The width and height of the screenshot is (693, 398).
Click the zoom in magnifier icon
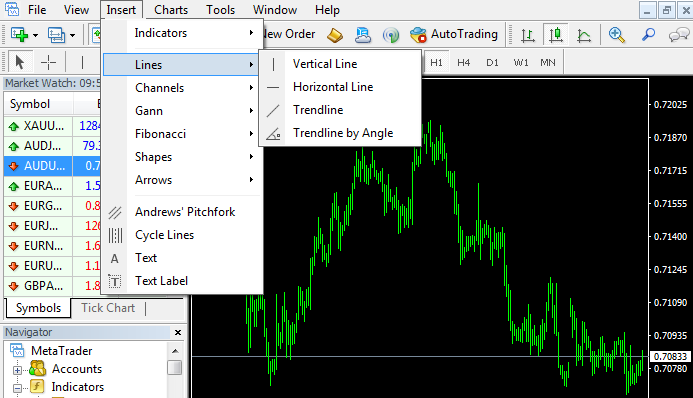(x=617, y=34)
